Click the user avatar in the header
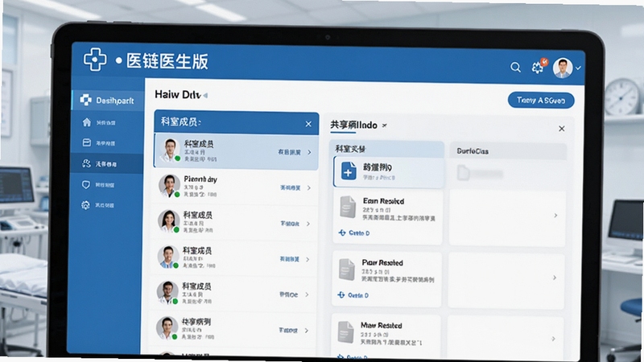Viewport: 644px width, 362px height. tap(562, 68)
